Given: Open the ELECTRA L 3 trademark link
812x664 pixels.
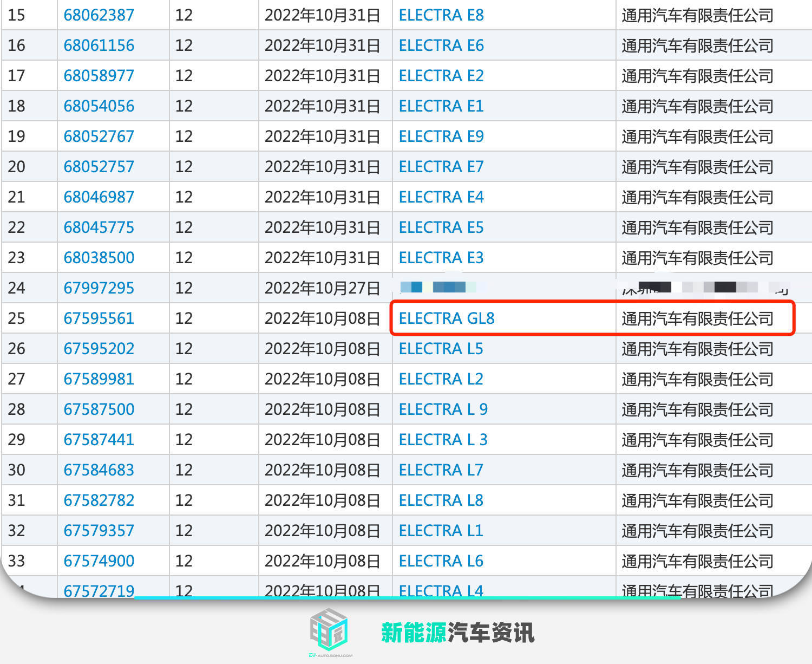Looking at the screenshot, I should click(x=443, y=440).
